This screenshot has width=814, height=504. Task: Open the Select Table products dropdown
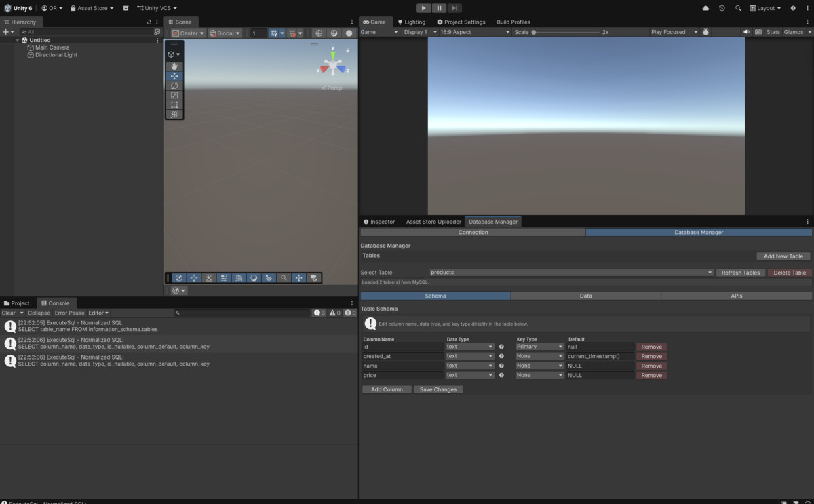tap(571, 273)
